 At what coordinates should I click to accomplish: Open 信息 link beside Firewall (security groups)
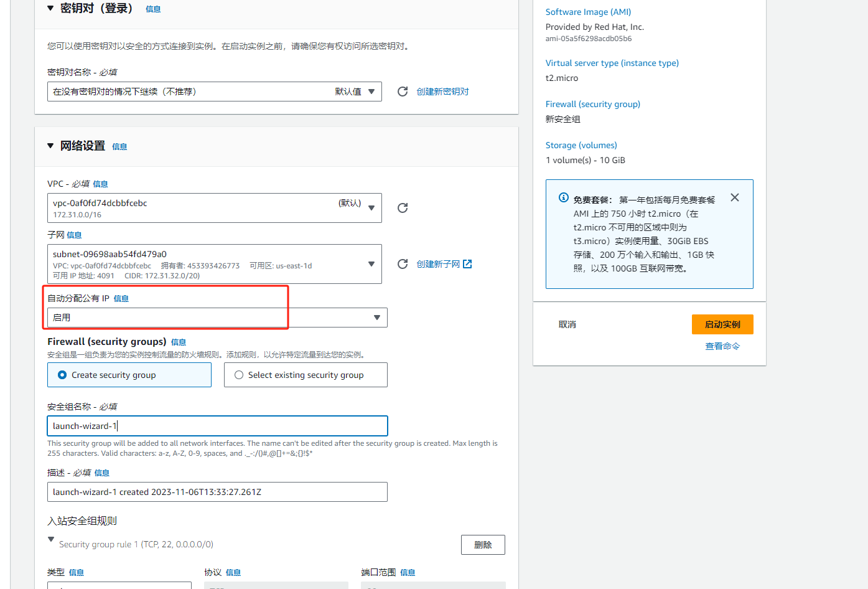(179, 342)
